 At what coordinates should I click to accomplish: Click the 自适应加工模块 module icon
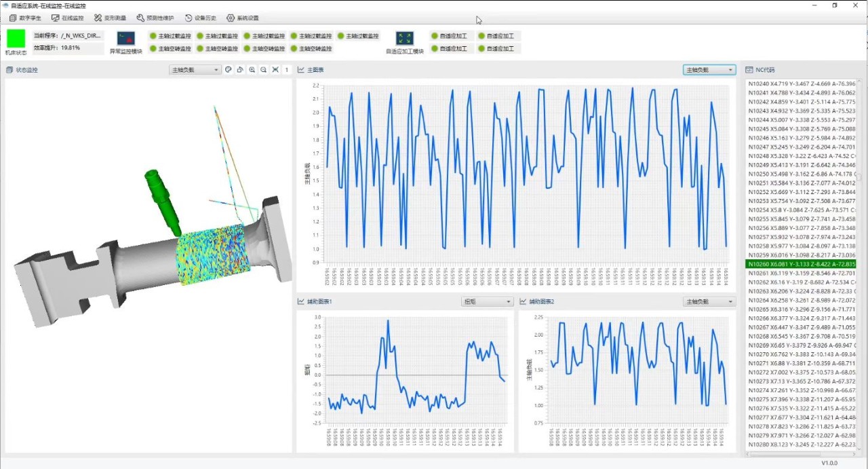click(405, 39)
